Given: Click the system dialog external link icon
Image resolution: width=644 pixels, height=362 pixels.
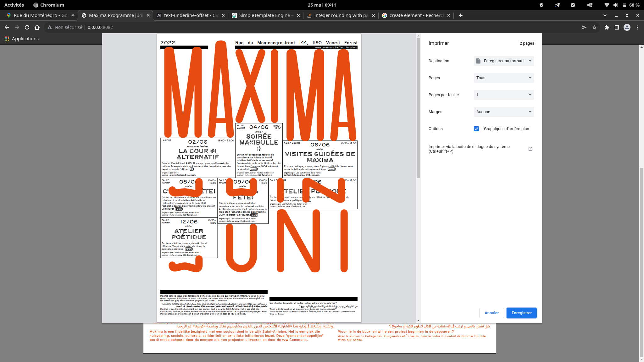Looking at the screenshot, I should pyautogui.click(x=530, y=149).
